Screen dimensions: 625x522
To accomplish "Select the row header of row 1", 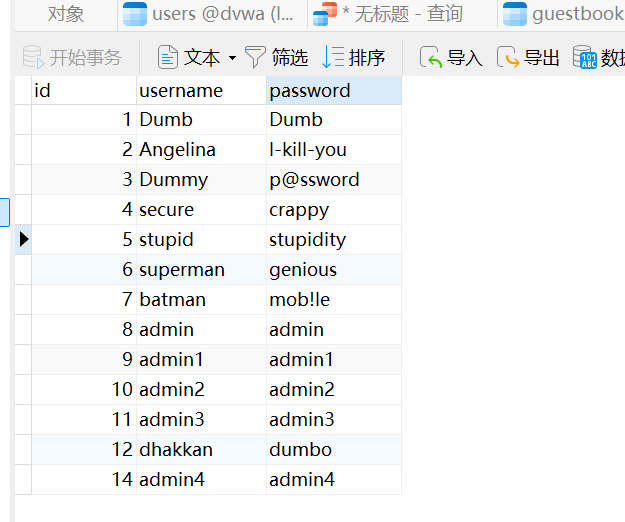I will click(x=23, y=120).
